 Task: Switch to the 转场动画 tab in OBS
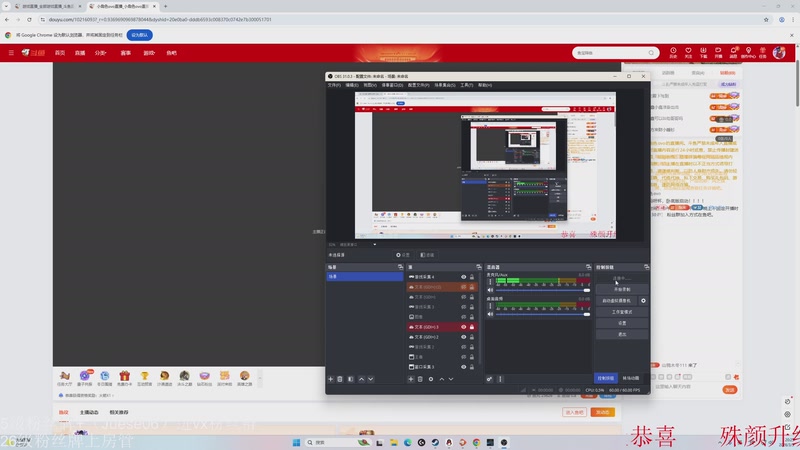631,378
